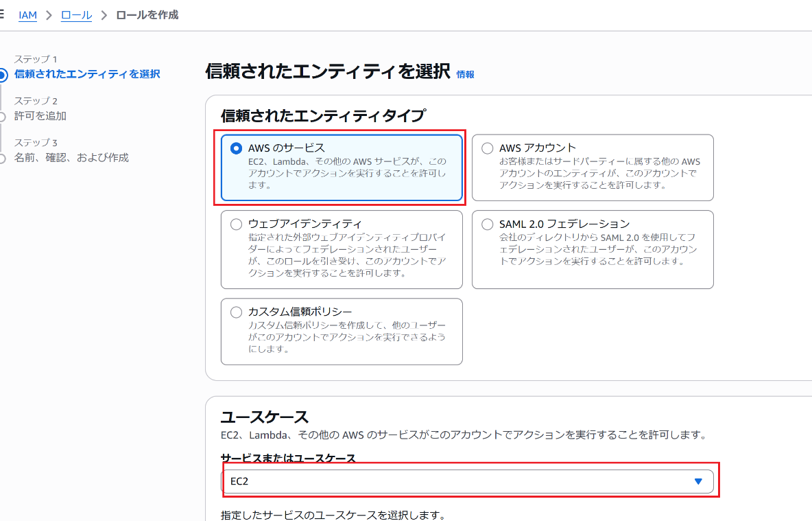The width and height of the screenshot is (812, 521).
Task: Click the Step 3 progress circle indicator
Action: pyautogui.click(x=3, y=159)
